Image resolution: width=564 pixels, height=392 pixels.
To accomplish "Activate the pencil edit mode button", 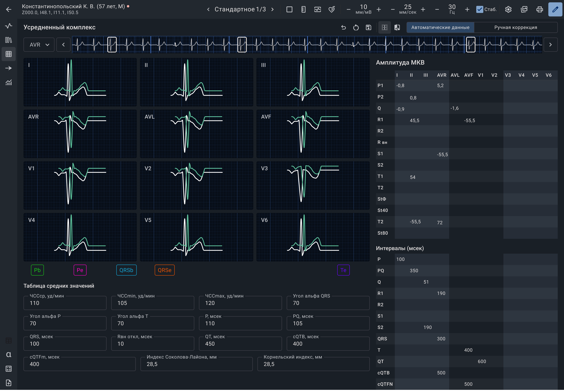I will tap(555, 9).
